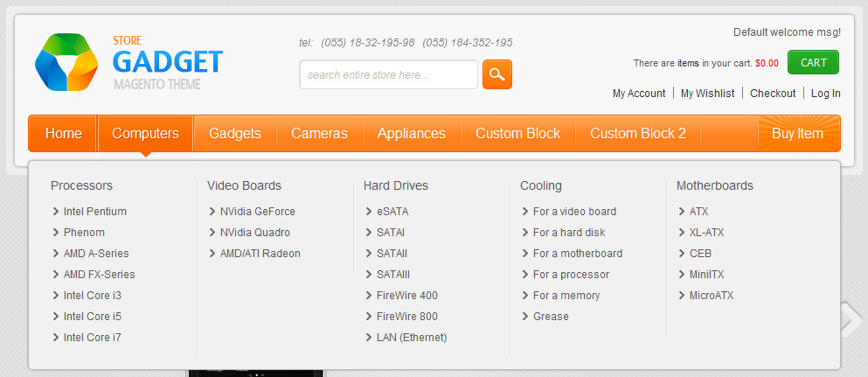Open the Video Boards category heading
This screenshot has height=377, width=868.
(244, 185)
